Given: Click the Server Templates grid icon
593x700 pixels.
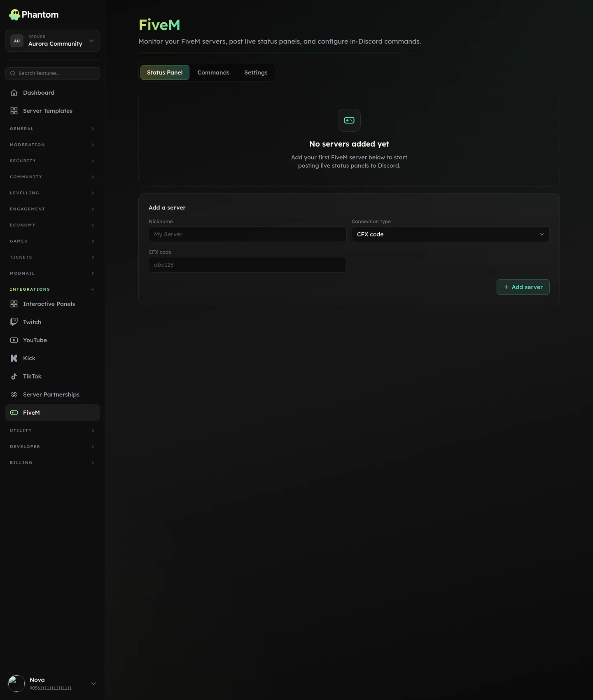Looking at the screenshot, I should (x=14, y=111).
